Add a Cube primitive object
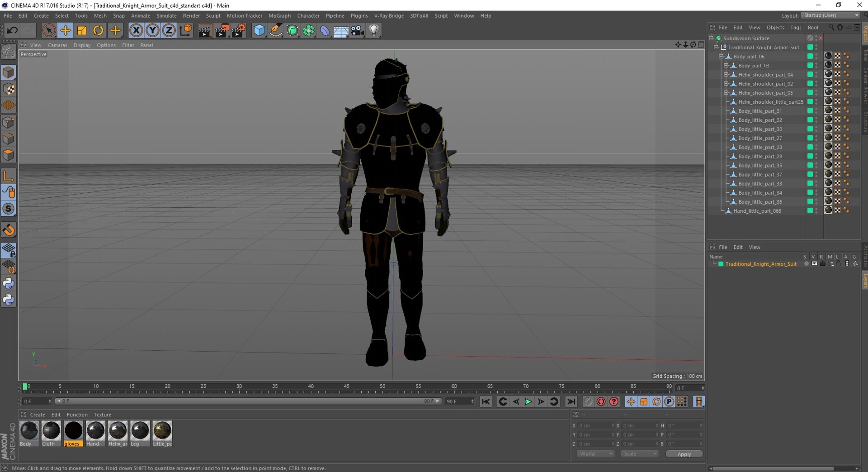The width and height of the screenshot is (868, 472). (259, 30)
